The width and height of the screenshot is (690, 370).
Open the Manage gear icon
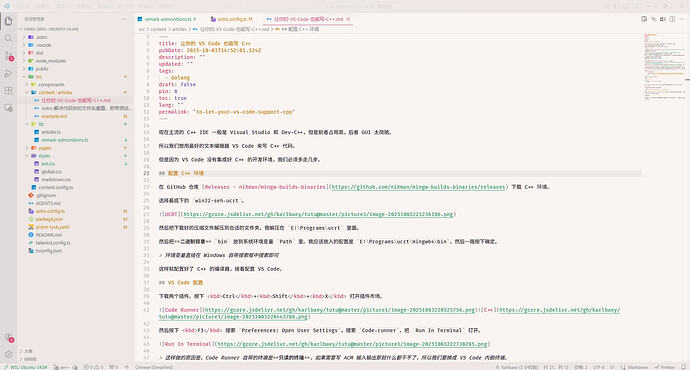click(x=8, y=354)
